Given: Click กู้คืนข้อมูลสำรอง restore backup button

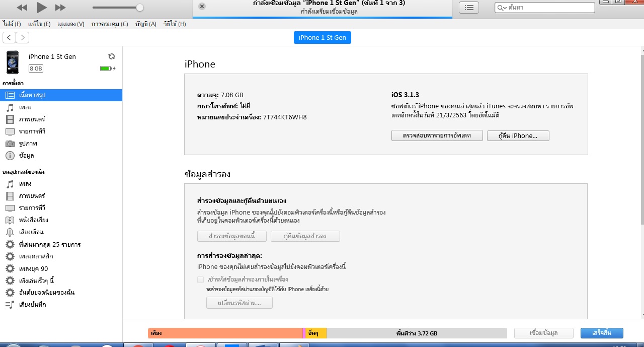Looking at the screenshot, I should click(x=305, y=236).
